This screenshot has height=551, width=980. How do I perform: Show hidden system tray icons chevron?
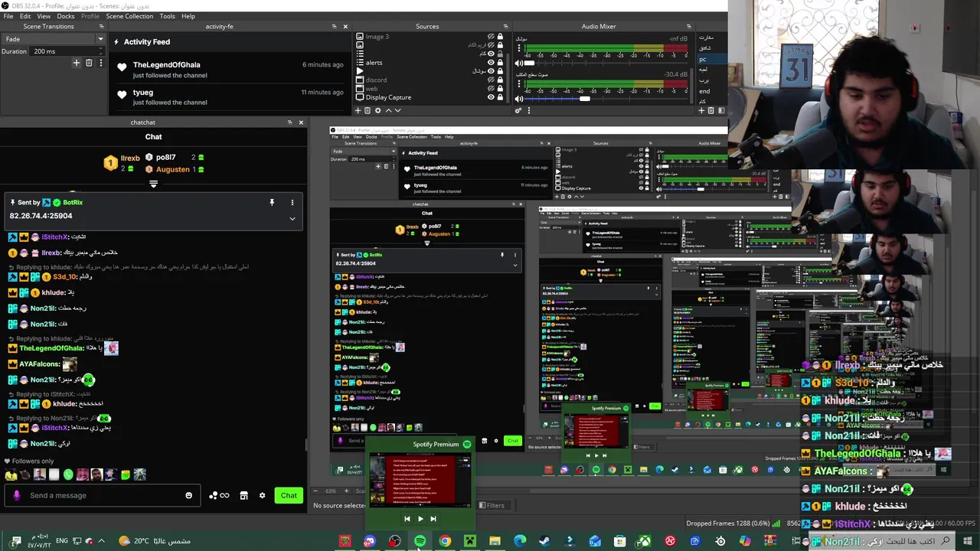tap(101, 541)
